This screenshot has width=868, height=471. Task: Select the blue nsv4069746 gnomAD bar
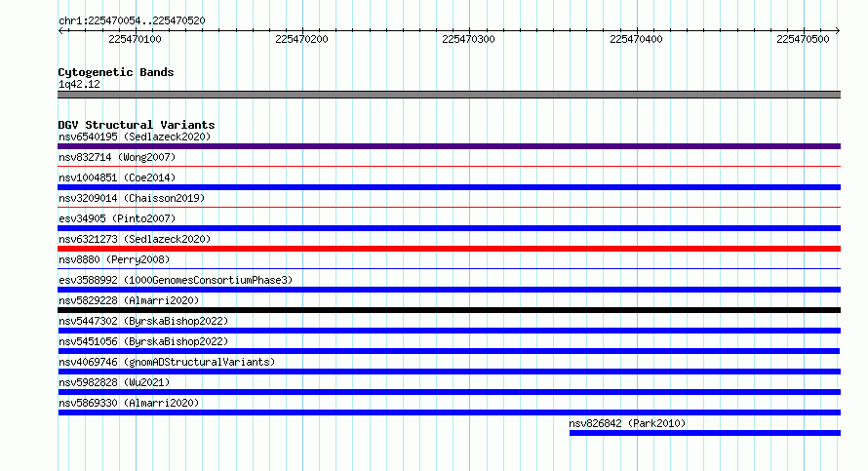(449, 372)
